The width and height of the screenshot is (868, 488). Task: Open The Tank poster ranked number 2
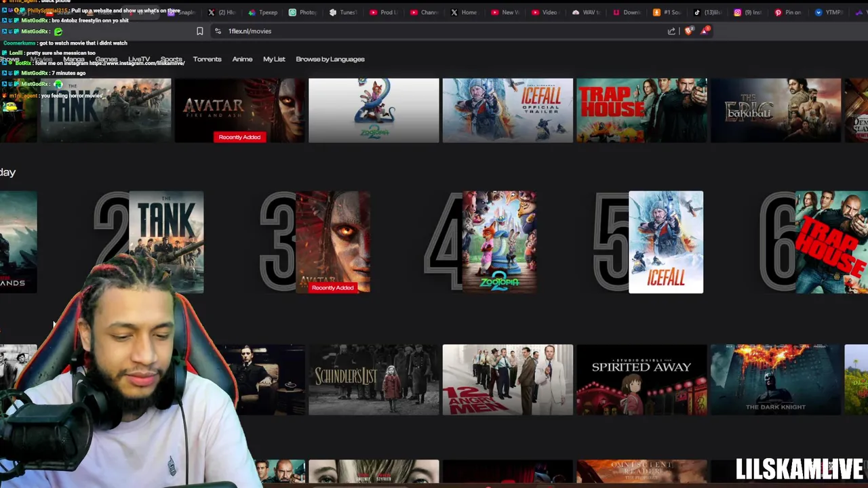(x=166, y=242)
